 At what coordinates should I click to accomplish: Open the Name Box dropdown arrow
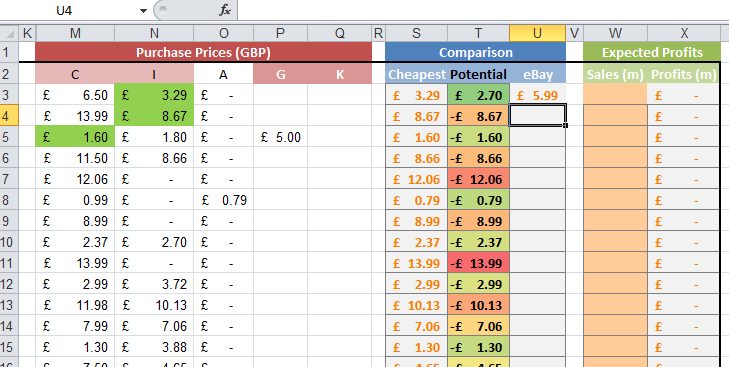point(143,11)
